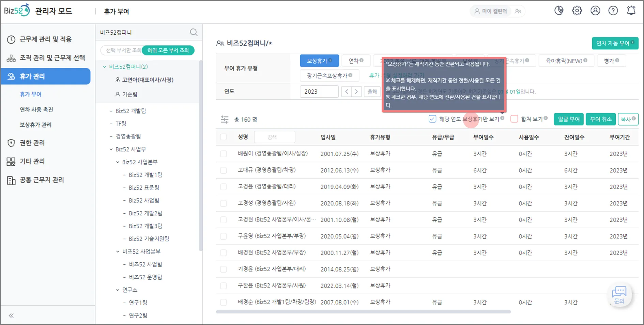Click the 일괄 부여 button

tap(569, 119)
